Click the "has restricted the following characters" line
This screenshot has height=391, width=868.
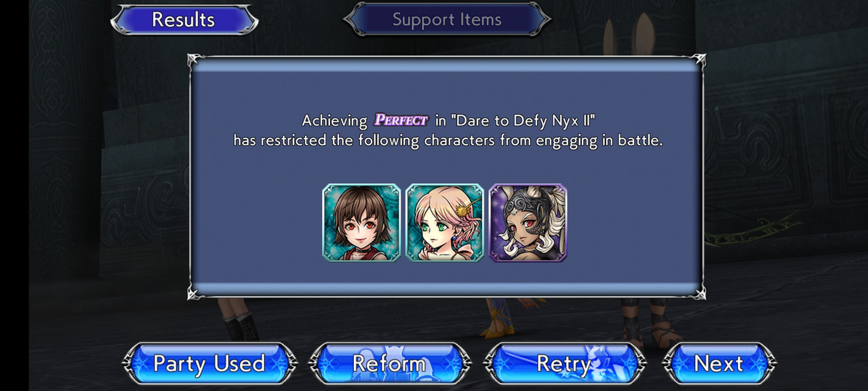448,141
